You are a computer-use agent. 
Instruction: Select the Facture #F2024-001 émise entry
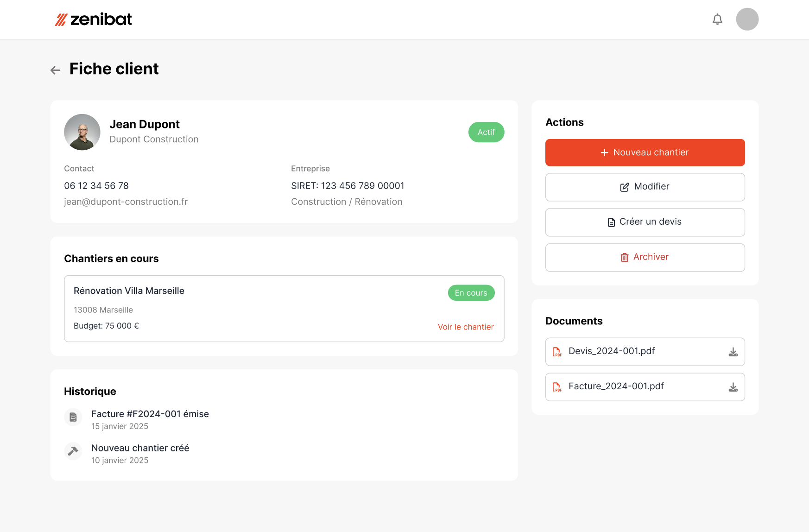150,414
